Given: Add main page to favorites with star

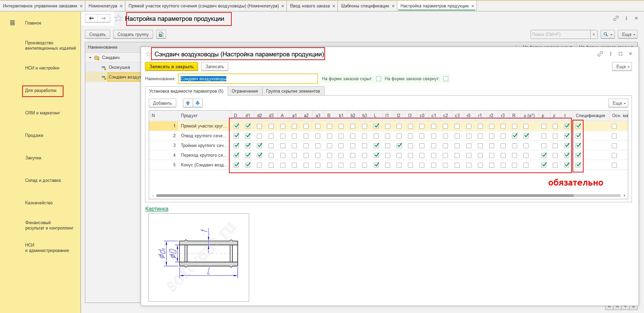Looking at the screenshot, I should pyautogui.click(x=118, y=18).
